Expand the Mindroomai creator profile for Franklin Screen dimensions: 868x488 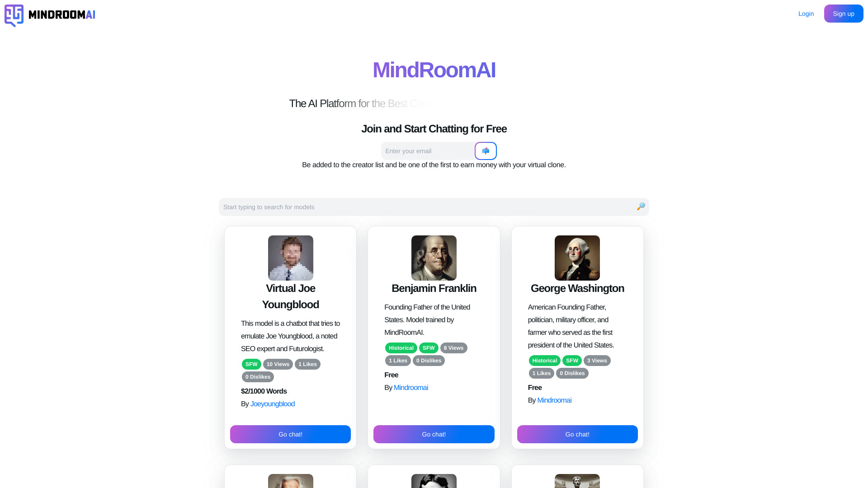coord(411,387)
